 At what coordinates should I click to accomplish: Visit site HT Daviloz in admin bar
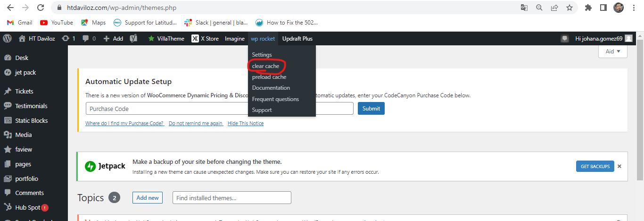36,39
